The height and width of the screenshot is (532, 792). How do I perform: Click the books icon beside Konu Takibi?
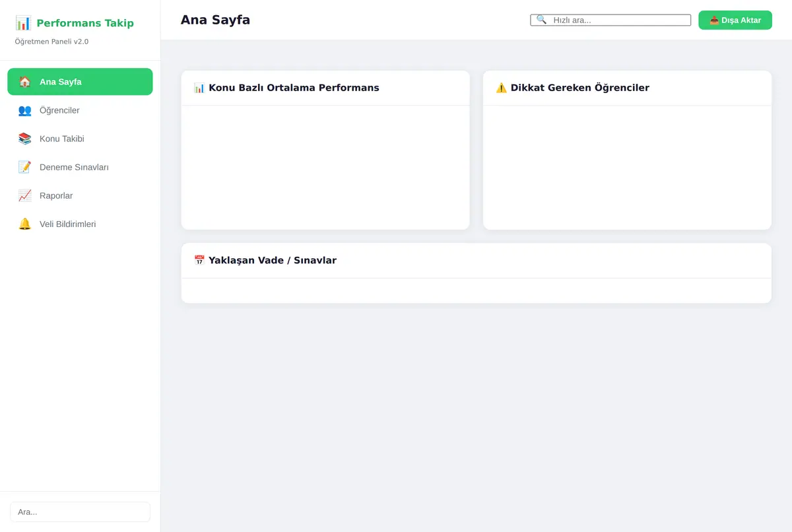pyautogui.click(x=25, y=139)
